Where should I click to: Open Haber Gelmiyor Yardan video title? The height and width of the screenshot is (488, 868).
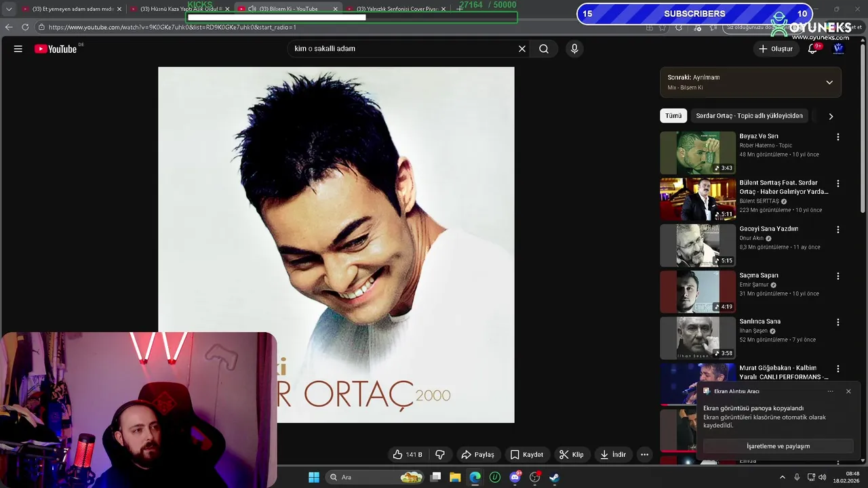click(x=784, y=187)
